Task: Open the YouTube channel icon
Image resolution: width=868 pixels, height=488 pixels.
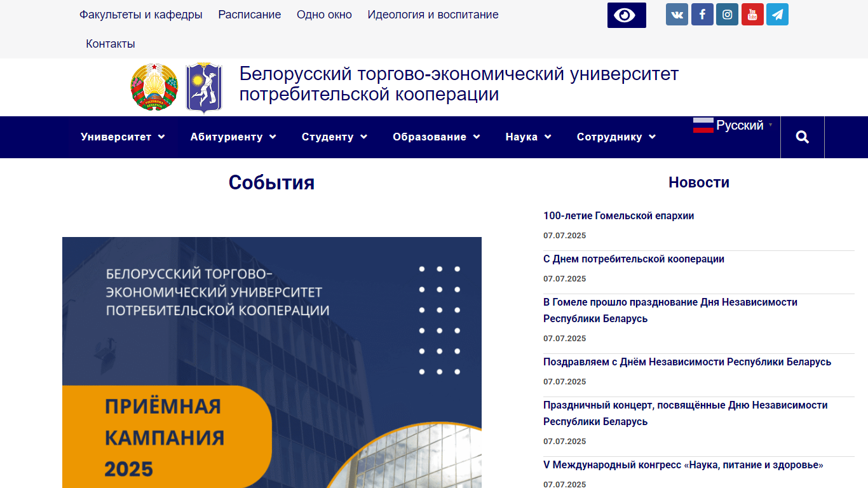Action: 752,15
